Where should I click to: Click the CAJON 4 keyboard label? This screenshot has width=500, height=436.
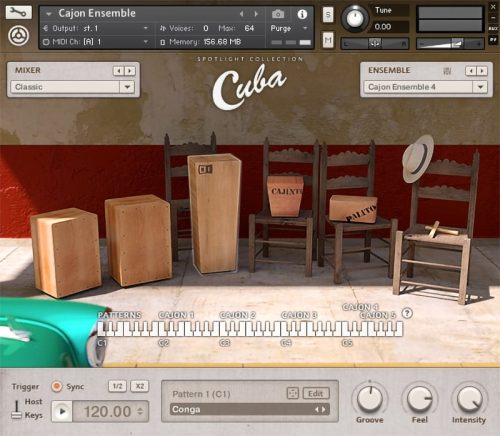click(x=360, y=307)
